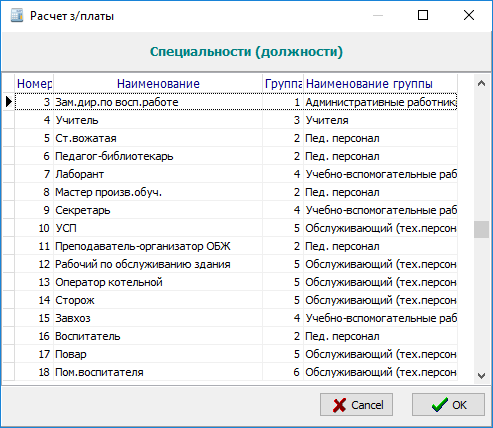
Task: Click 'Административные работник' group name cell
Action: [x=380, y=102]
